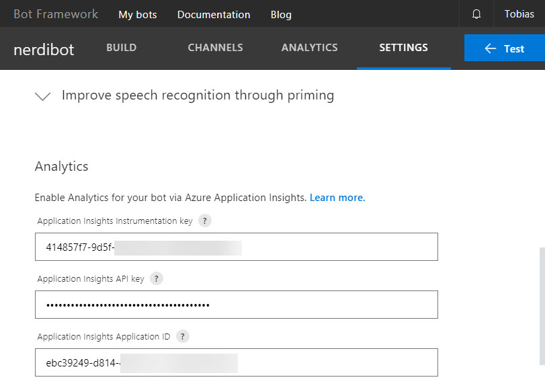Expand Improve speech recognition through priming
Screen dimensions: 545x392
(x=43, y=95)
